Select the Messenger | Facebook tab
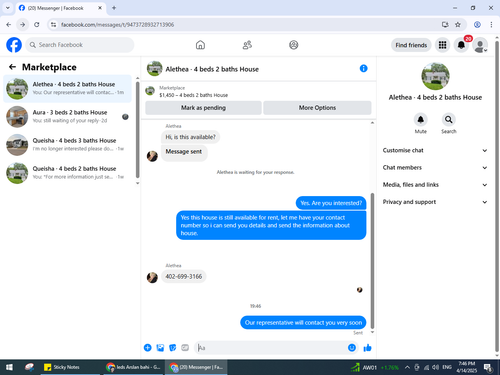500x375 pixels. [60, 8]
